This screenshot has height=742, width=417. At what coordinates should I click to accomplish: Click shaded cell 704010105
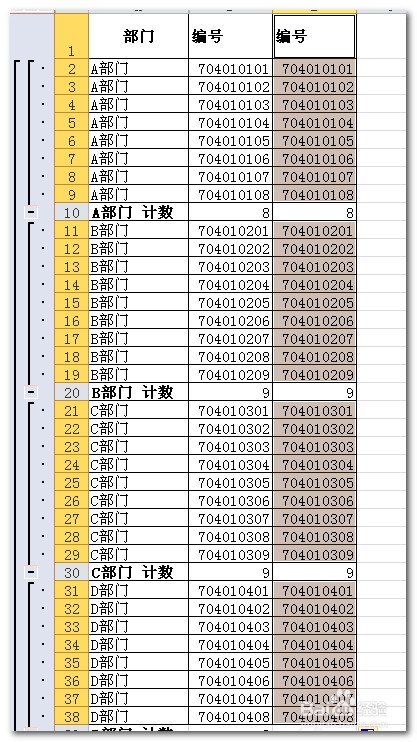(x=315, y=141)
